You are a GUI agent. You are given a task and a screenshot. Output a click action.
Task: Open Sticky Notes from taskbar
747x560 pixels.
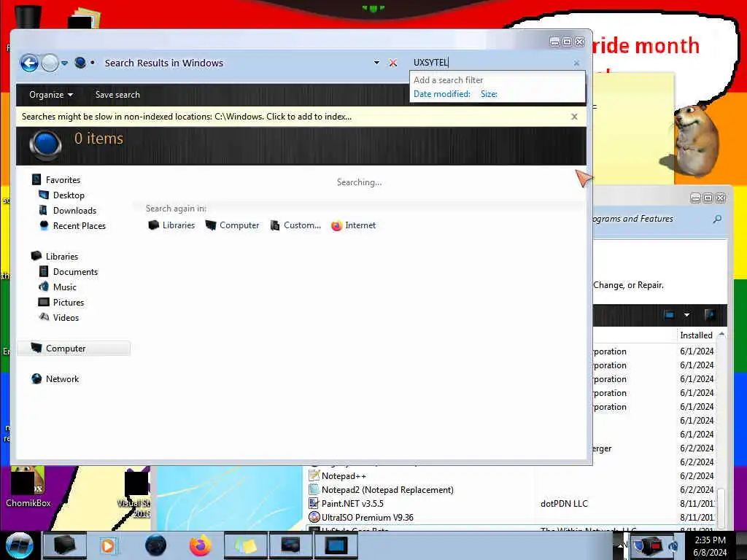[245, 545]
